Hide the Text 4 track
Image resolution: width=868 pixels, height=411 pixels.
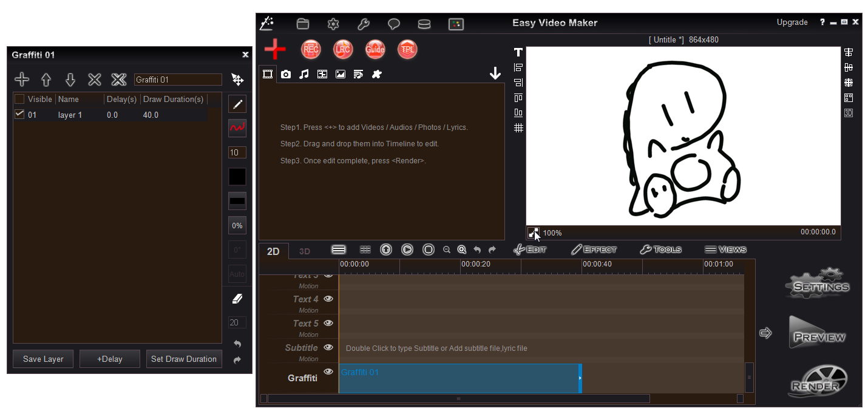(328, 299)
